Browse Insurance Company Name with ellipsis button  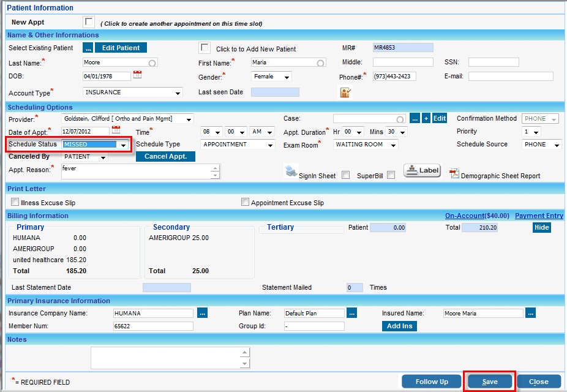(x=202, y=313)
